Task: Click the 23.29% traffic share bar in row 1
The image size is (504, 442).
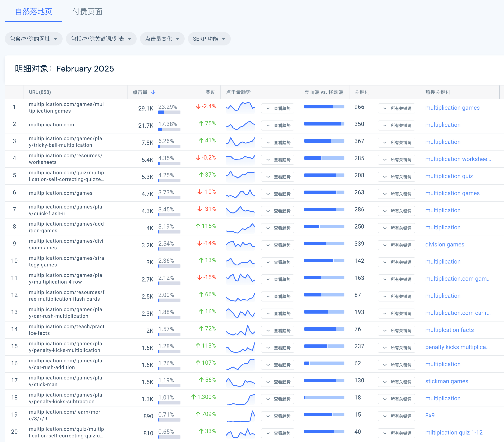Action: (x=169, y=112)
